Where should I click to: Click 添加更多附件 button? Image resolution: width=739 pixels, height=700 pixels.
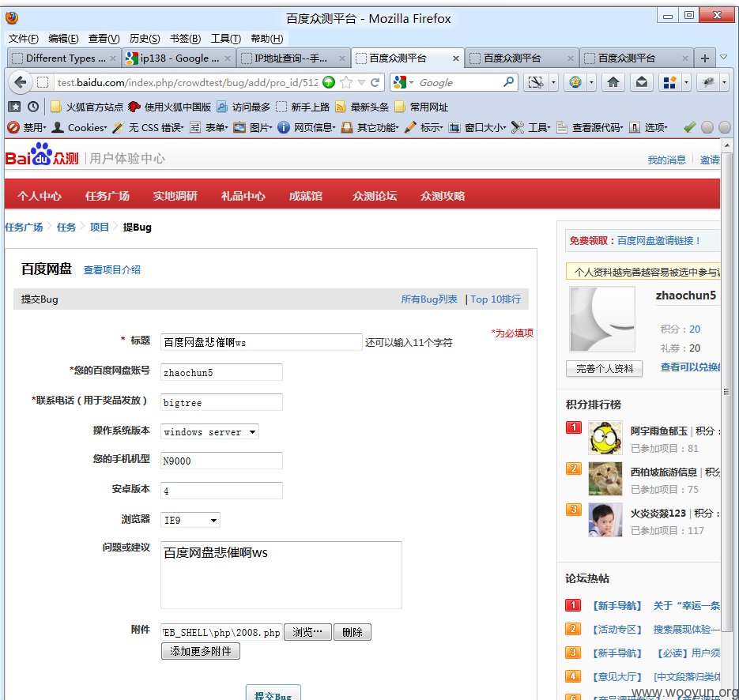201,651
